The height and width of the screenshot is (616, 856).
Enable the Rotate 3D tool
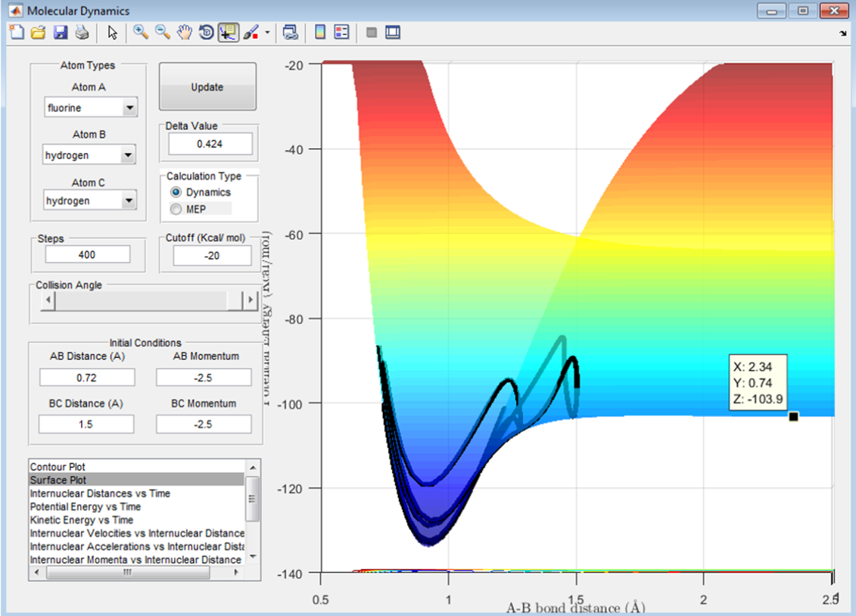206,33
